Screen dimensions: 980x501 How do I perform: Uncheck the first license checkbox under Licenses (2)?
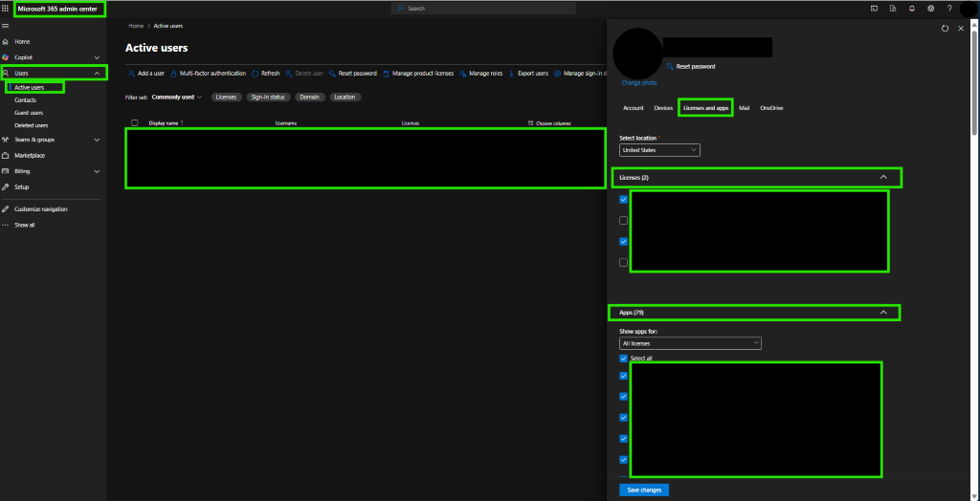pyautogui.click(x=623, y=199)
